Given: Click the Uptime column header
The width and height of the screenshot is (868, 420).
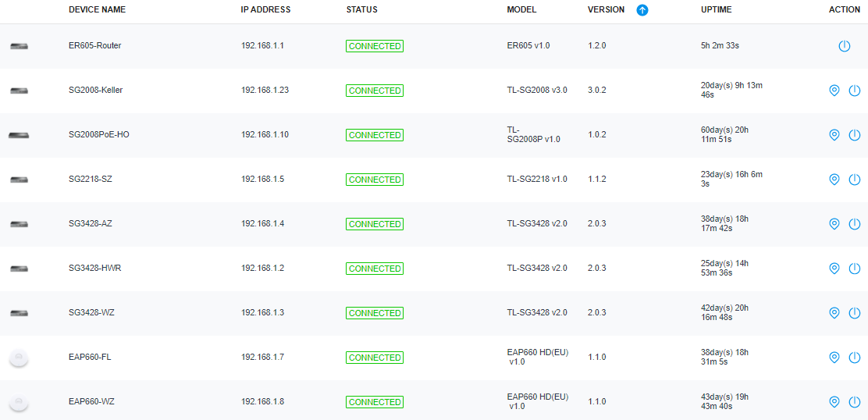Looking at the screenshot, I should (717, 10).
